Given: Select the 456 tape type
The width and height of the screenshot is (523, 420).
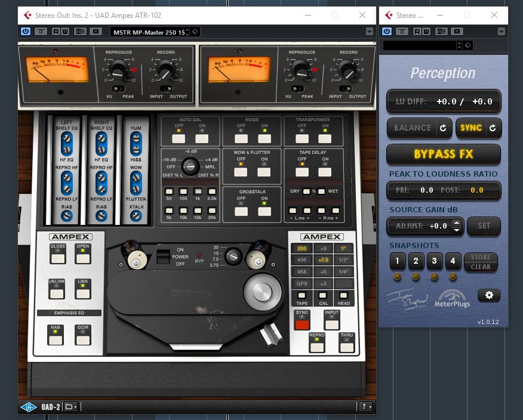Looking at the screenshot, I should pos(302,260).
